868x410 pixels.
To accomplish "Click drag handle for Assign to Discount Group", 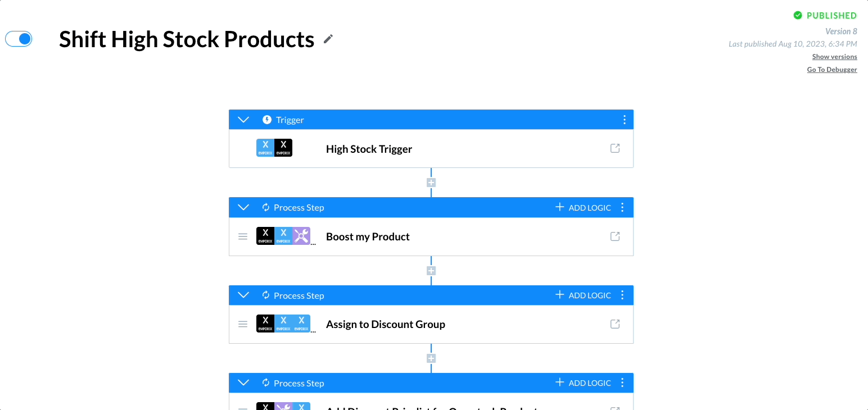I will click(243, 324).
